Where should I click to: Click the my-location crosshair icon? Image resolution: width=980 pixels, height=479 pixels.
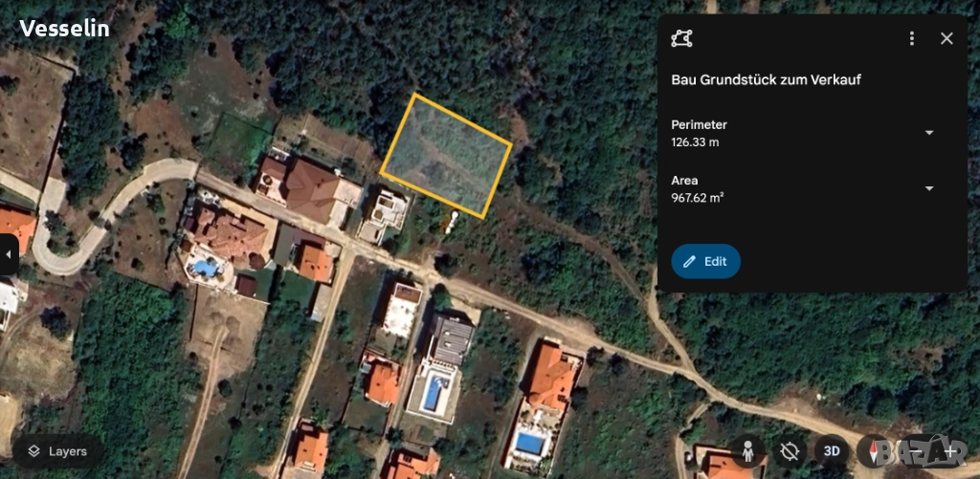[x=790, y=451]
